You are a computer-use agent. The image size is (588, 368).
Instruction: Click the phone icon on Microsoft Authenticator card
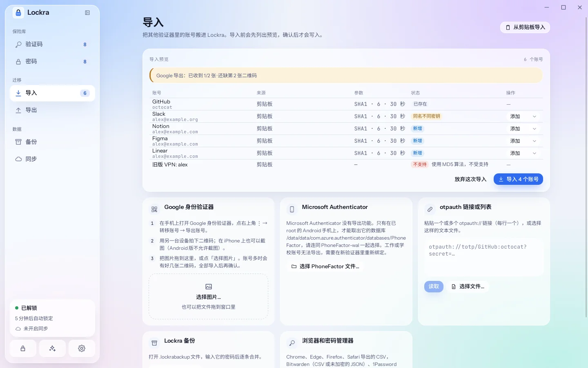coord(292,209)
